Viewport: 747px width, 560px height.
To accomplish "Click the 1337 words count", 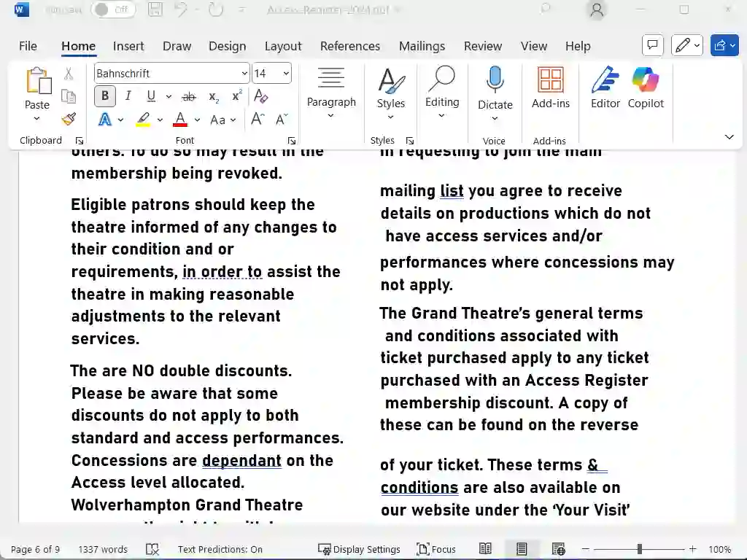I will [103, 549].
